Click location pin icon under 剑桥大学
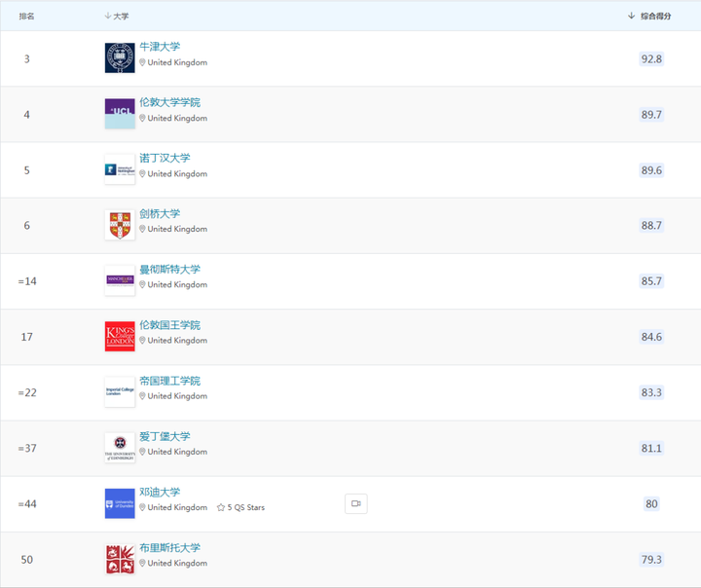 [142, 229]
